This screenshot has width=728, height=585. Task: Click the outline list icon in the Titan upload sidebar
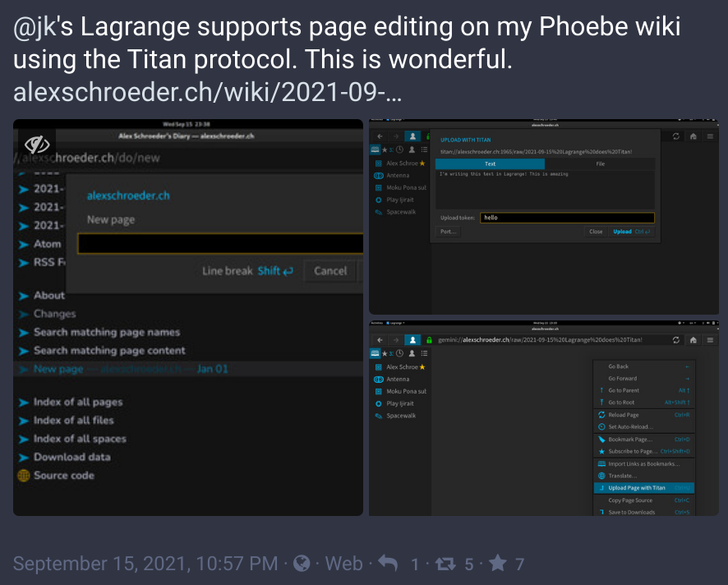tap(424, 150)
